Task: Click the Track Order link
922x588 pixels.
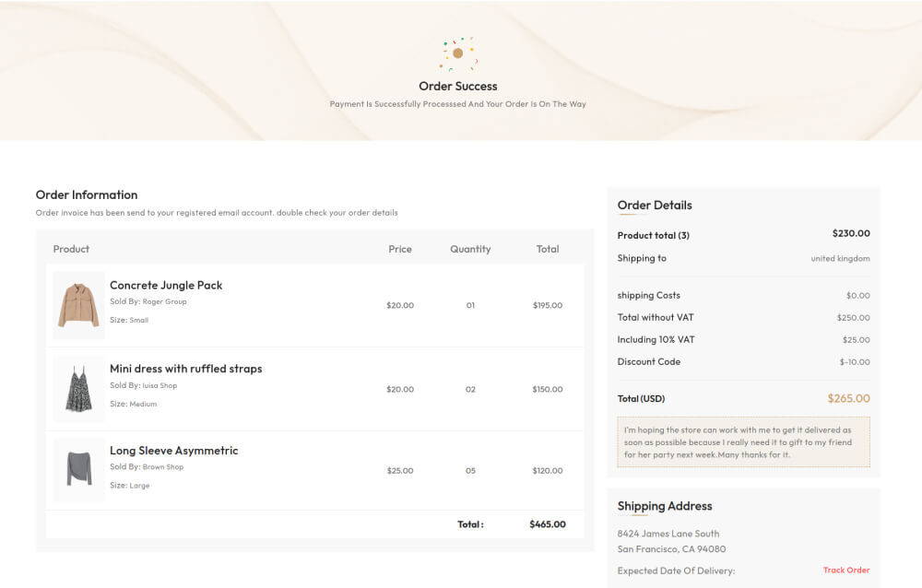Action: coord(845,570)
